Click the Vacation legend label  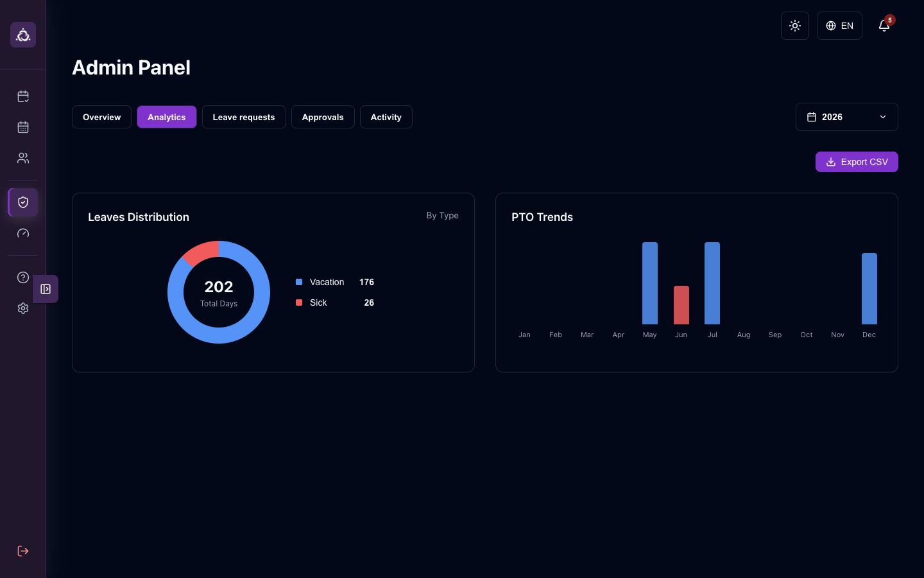[x=327, y=282]
